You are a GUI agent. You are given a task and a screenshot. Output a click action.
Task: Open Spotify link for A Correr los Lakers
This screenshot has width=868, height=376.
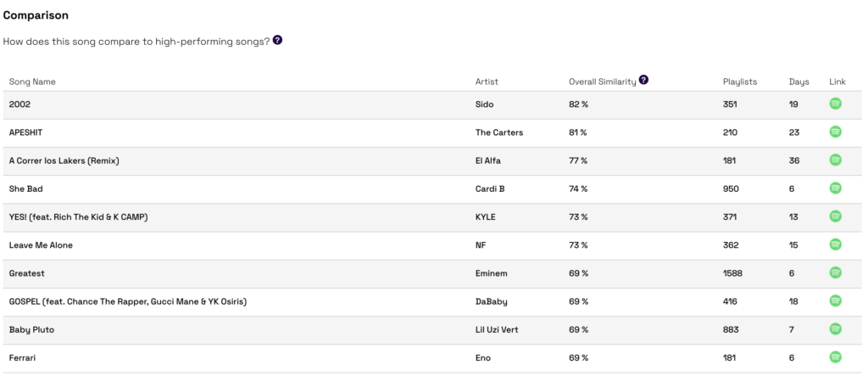(835, 160)
